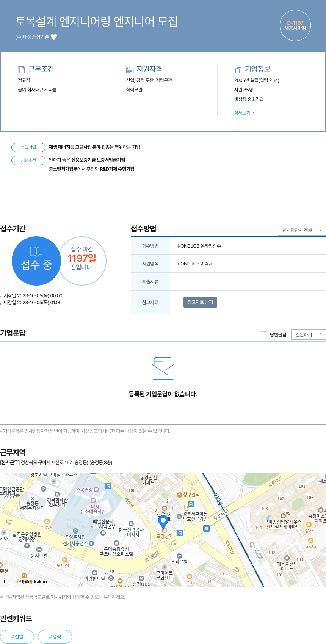
Task: Click the 우리은행 marker on map
Action: coord(179,556)
